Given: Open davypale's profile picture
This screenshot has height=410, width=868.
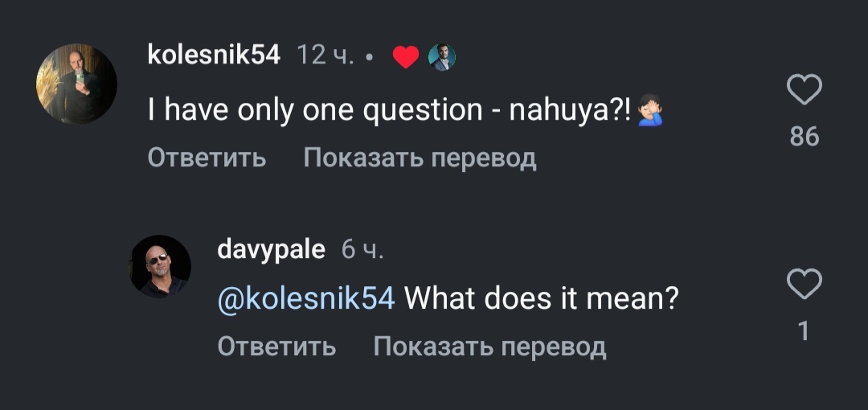Looking at the screenshot, I should click(x=161, y=267).
